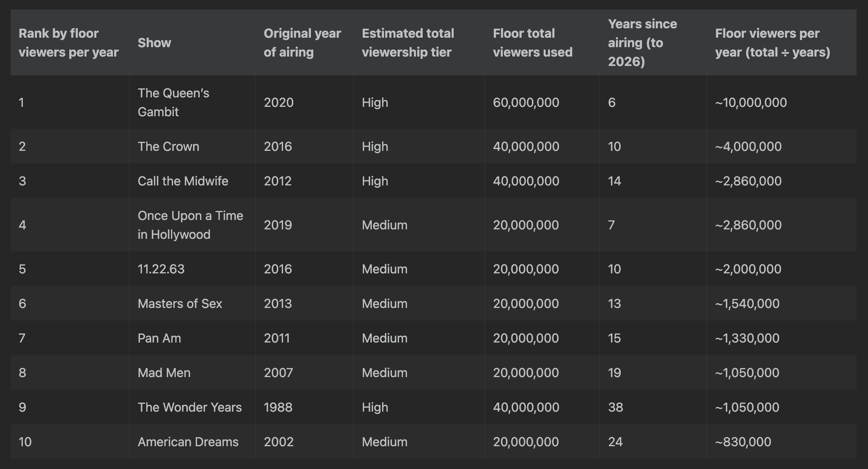
Task: Select 'The Queen's Gambit' show cell
Action: 173,103
